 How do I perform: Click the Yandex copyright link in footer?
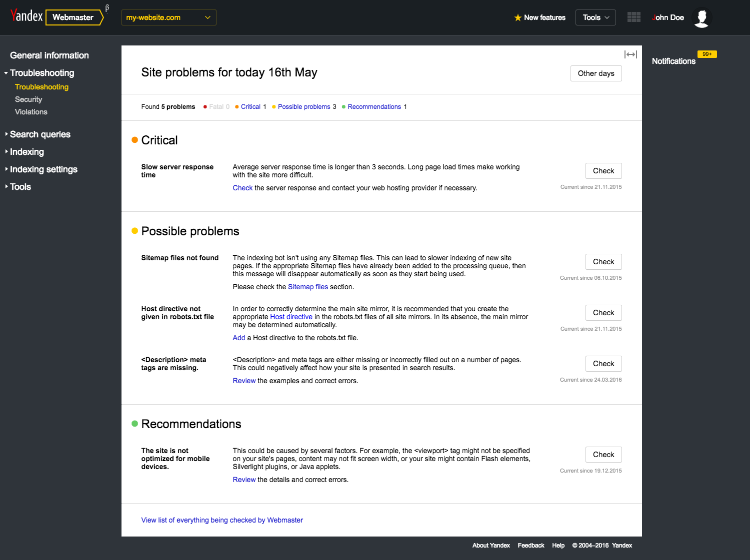622,546
